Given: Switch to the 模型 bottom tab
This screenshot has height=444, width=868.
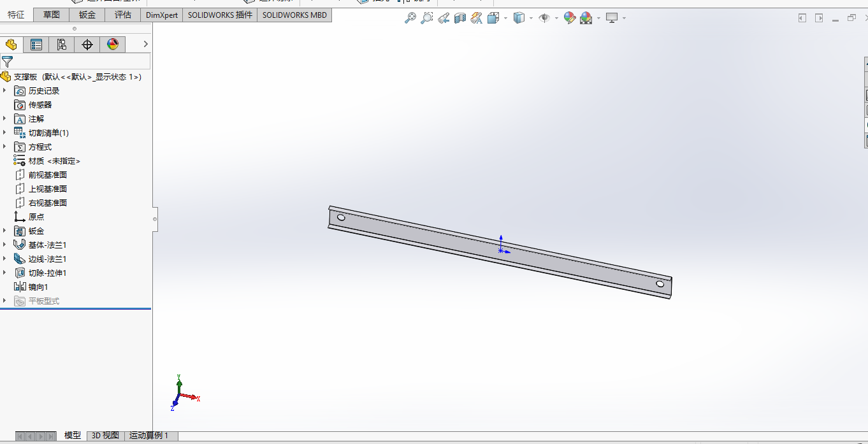Looking at the screenshot, I should pyautogui.click(x=73, y=436).
